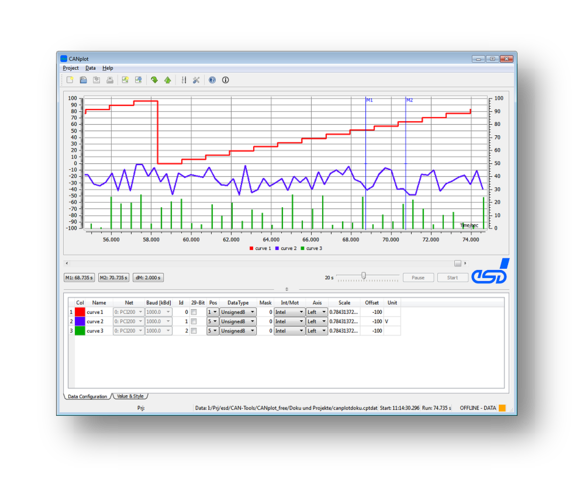Image resolution: width=580 pixels, height=486 pixels.
Task: Click the Start button
Action: (452, 277)
